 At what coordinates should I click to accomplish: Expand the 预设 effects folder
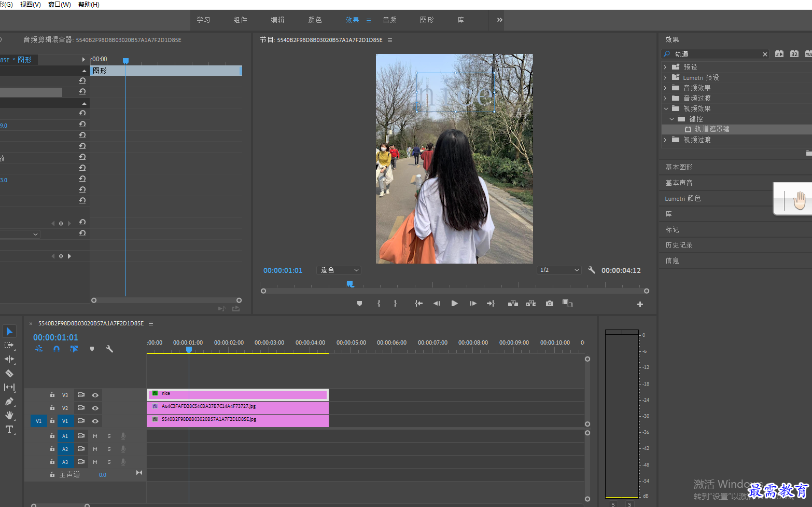pos(665,67)
